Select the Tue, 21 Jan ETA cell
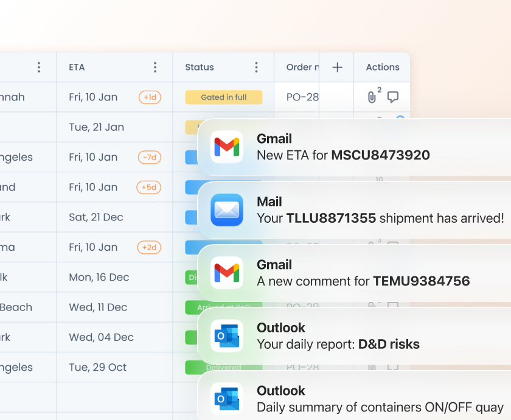This screenshot has height=420, width=511. point(114,127)
